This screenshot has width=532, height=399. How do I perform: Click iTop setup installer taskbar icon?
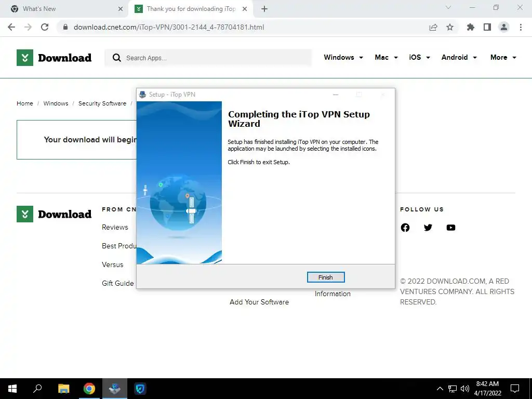coord(115,389)
